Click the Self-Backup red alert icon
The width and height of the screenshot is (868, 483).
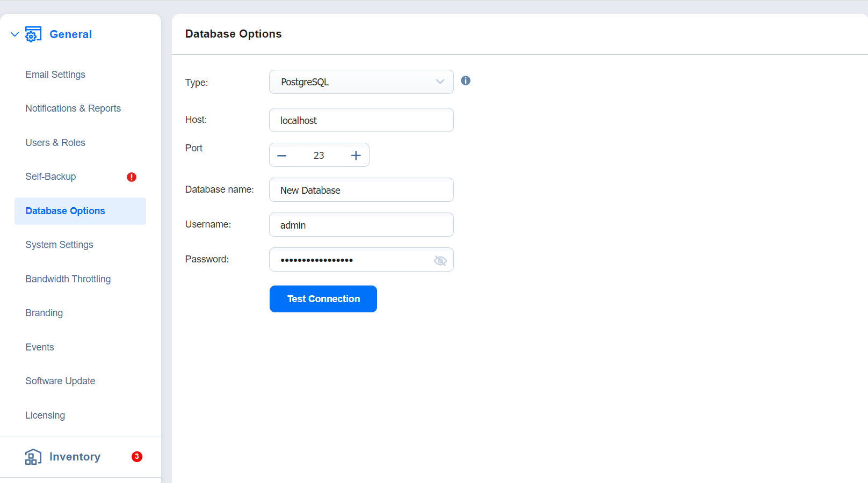(x=132, y=177)
